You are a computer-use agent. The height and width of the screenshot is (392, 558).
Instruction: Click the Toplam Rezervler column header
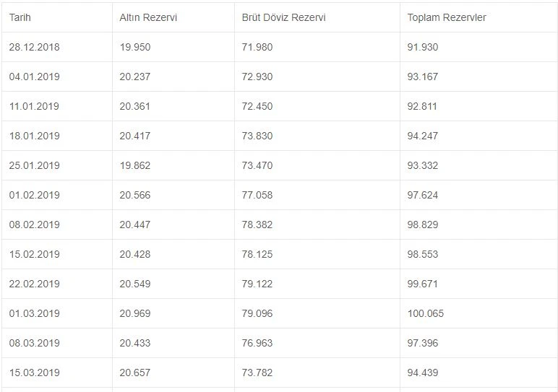click(446, 17)
